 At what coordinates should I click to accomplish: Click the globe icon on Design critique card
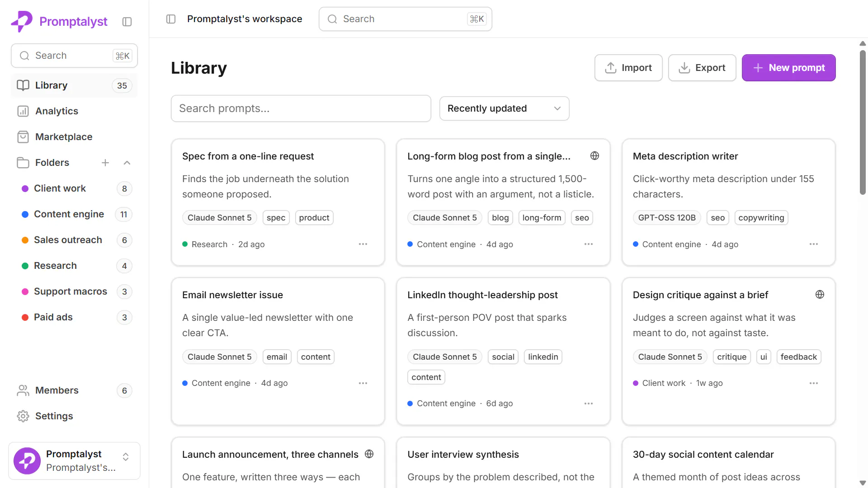click(x=820, y=295)
